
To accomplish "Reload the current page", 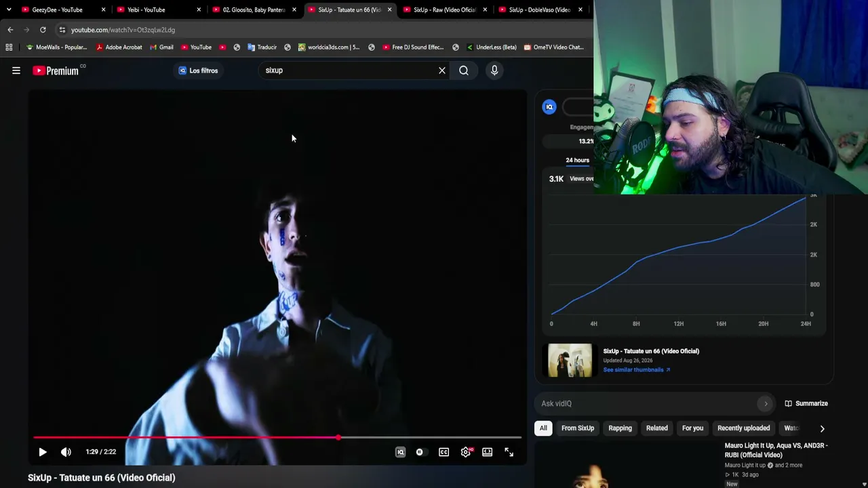I will (x=43, y=30).
